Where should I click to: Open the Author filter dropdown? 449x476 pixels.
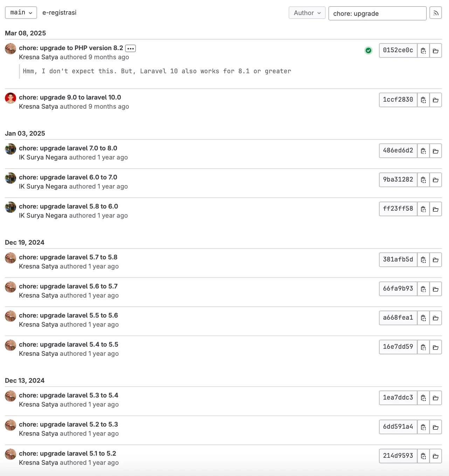click(x=307, y=13)
